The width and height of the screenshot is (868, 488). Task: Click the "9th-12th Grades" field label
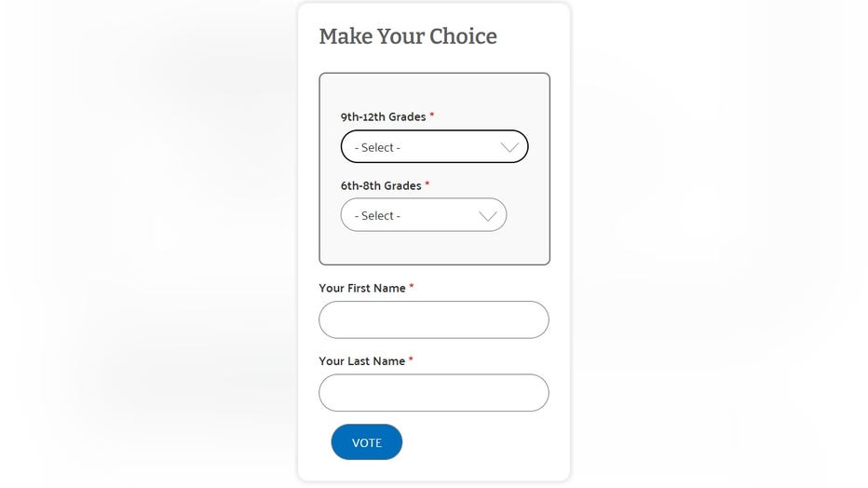[x=383, y=117]
